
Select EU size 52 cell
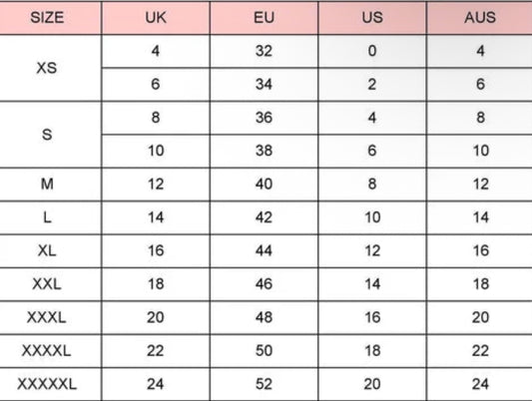[x=264, y=384]
